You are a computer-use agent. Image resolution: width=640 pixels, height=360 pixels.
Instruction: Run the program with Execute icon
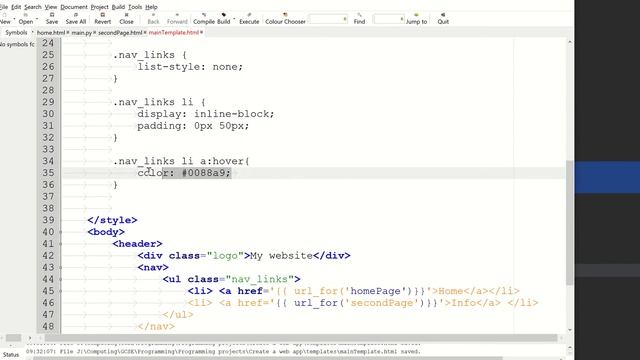click(x=249, y=18)
